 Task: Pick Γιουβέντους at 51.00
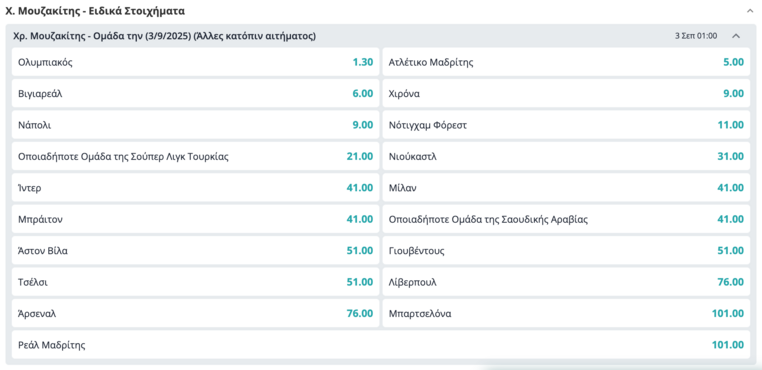[x=566, y=251]
